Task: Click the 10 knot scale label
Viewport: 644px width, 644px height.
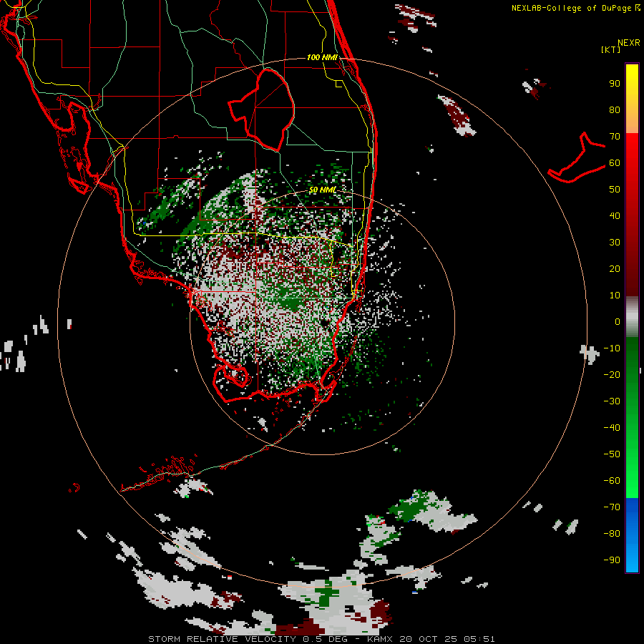Action: tap(615, 296)
